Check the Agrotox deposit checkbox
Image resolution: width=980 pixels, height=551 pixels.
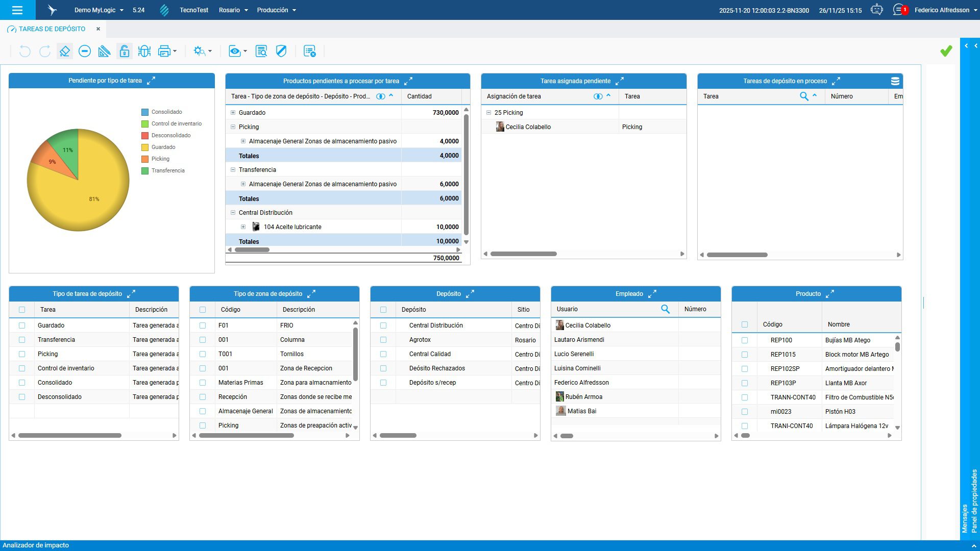point(383,340)
